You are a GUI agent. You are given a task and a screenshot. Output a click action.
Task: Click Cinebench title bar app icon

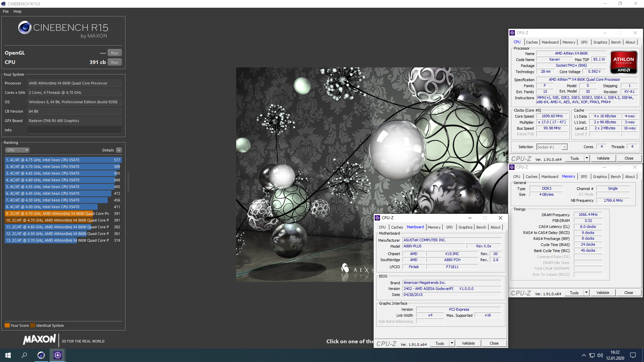pos(4,4)
